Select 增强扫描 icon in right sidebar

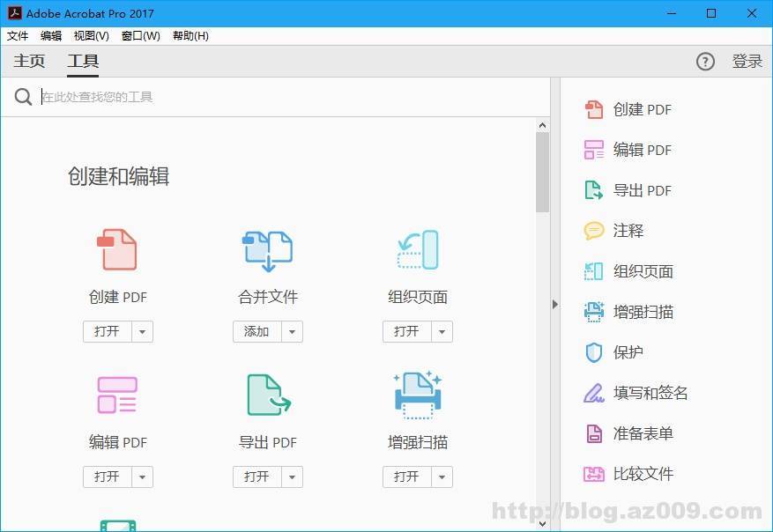pos(593,312)
